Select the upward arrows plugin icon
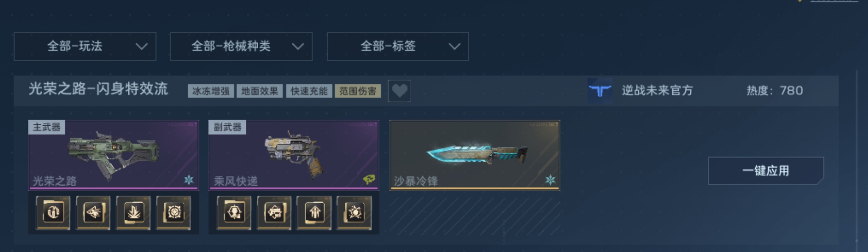Image resolution: width=868 pixels, height=252 pixels. [x=314, y=213]
